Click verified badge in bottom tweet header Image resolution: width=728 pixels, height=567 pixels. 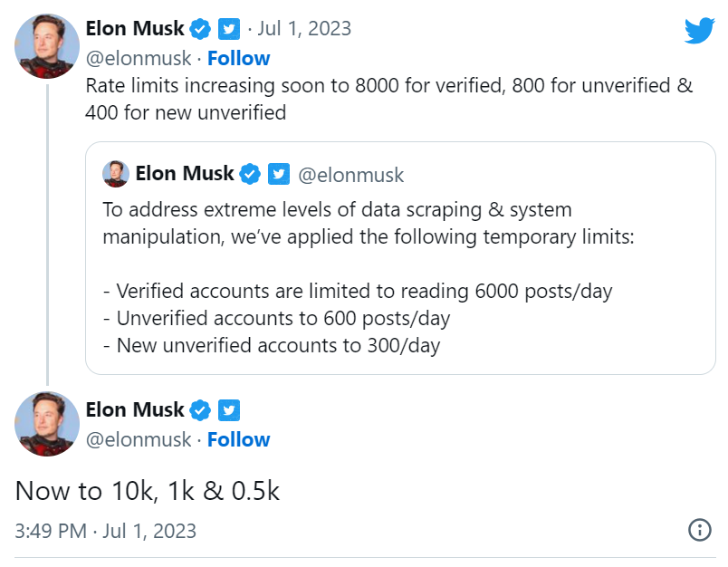tap(200, 410)
